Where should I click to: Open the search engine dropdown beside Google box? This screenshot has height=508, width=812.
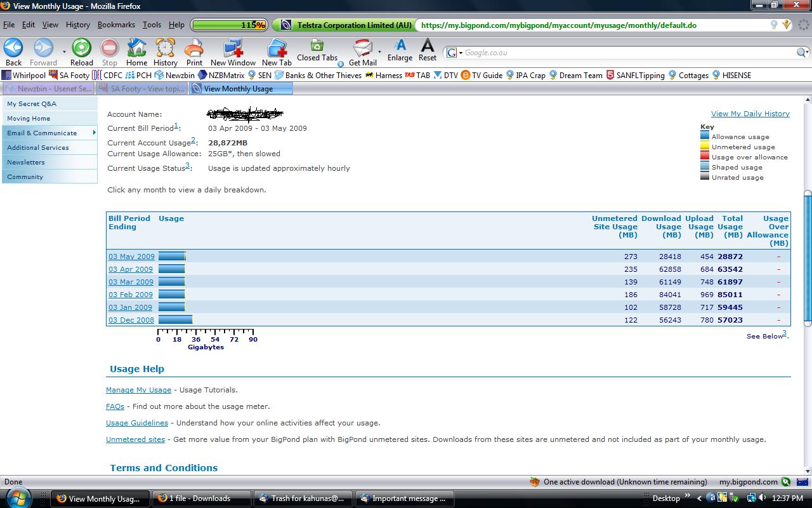455,53
